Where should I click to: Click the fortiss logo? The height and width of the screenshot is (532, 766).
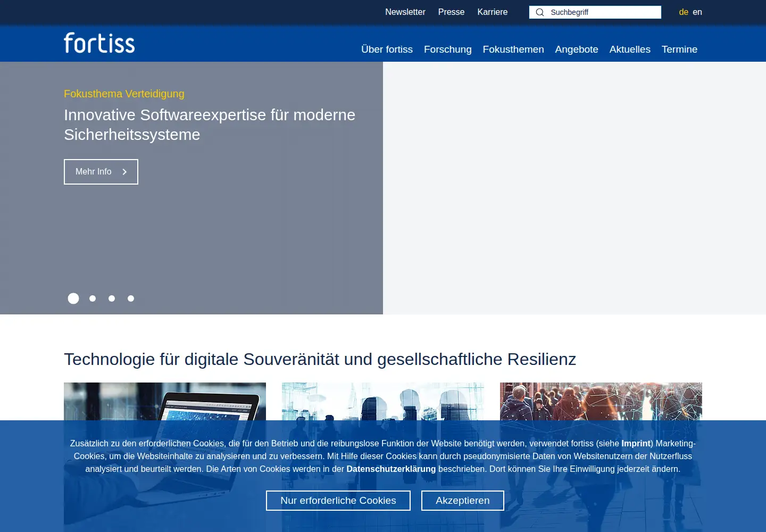99,43
